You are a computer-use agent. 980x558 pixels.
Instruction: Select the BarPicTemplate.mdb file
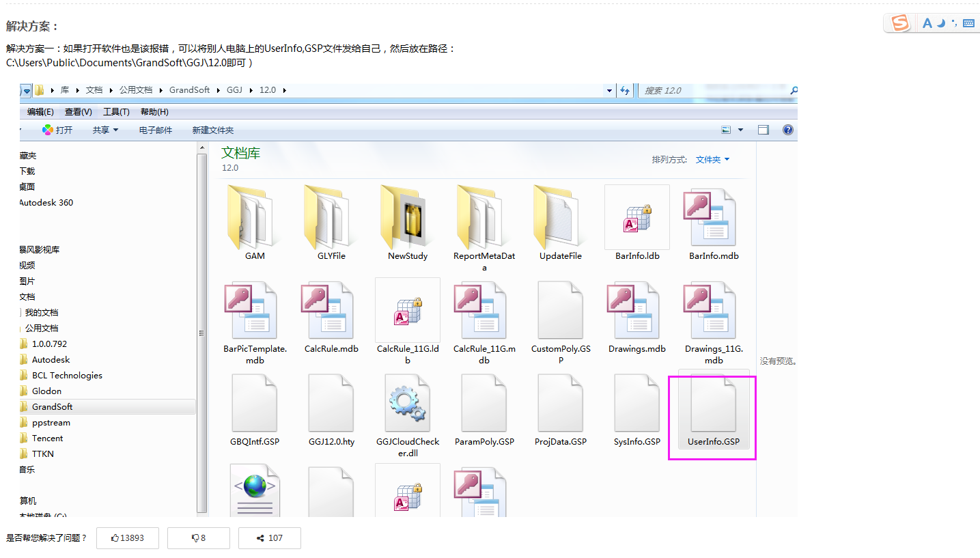tap(255, 321)
